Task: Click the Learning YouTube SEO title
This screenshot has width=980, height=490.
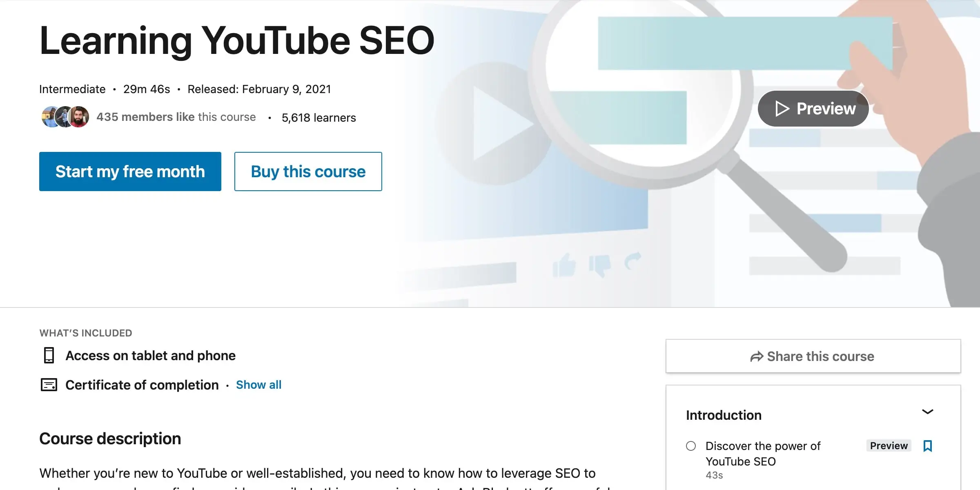Action: tap(237, 41)
